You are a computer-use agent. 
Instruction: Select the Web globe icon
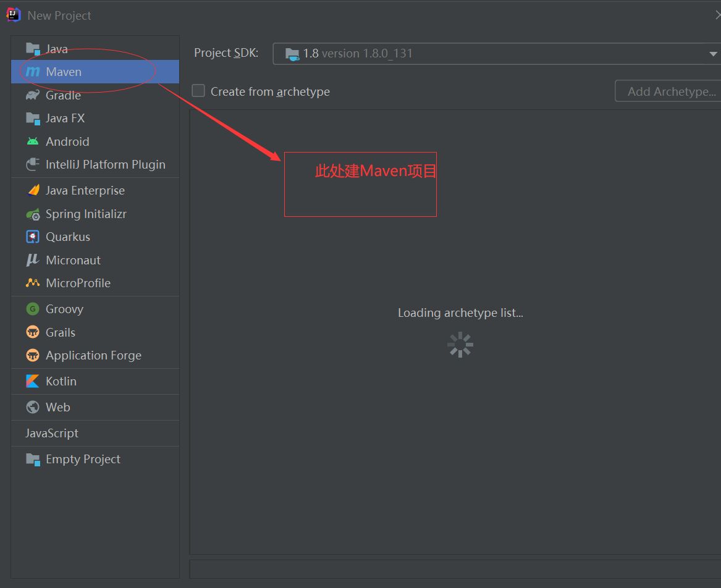tap(33, 408)
